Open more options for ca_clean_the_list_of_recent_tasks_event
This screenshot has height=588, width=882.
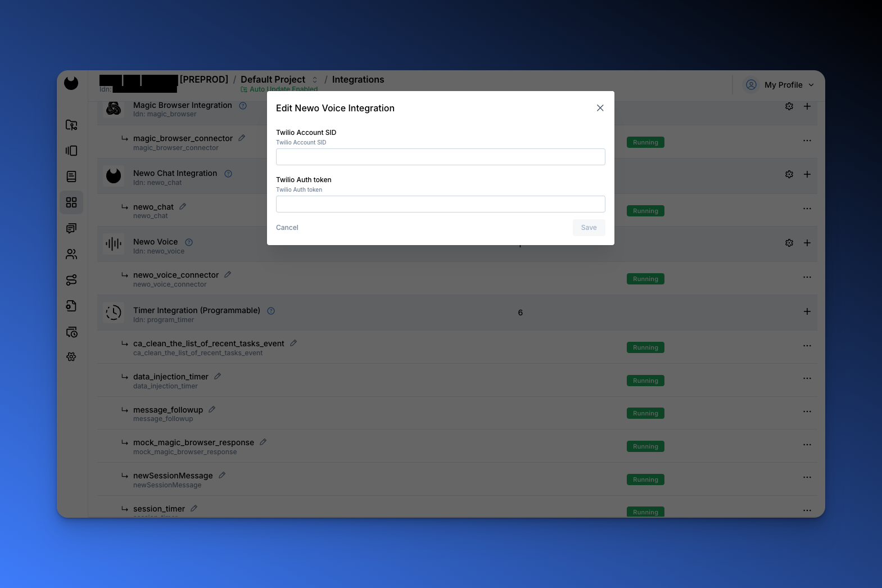[807, 346]
